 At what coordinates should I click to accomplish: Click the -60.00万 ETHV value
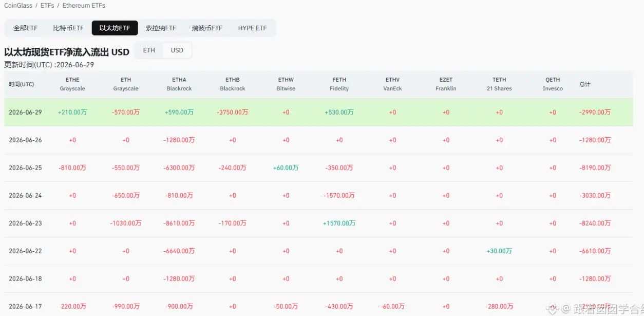(x=393, y=306)
